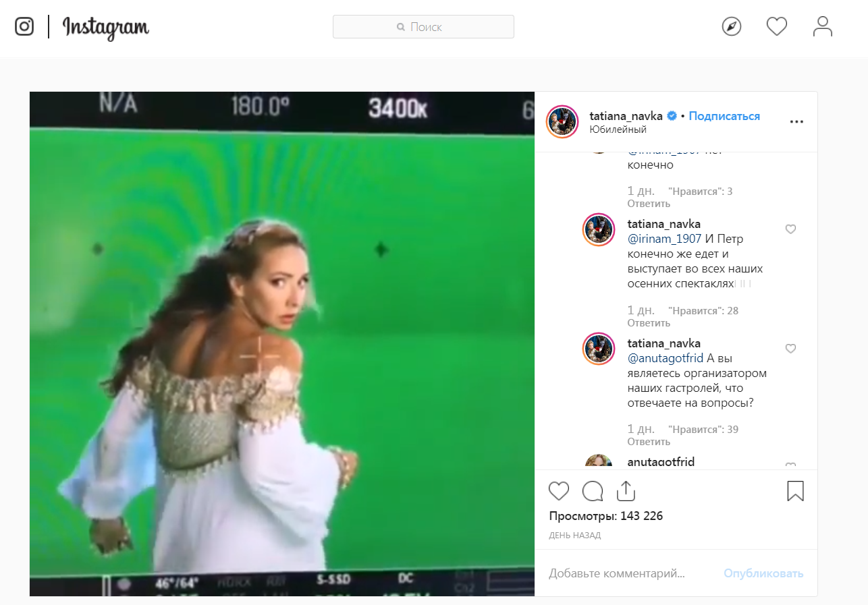Click the Instagram wordmark text logo
The width and height of the screenshot is (868, 605).
(106, 27)
